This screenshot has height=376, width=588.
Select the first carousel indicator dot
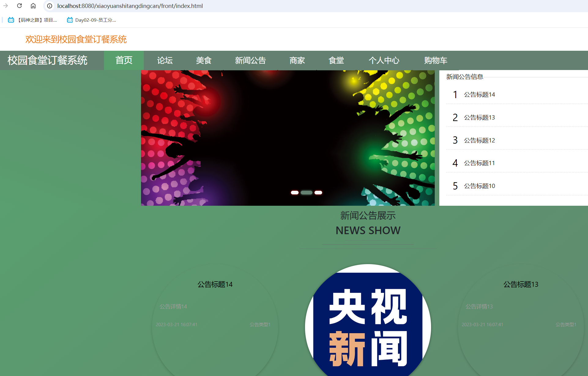coord(295,193)
